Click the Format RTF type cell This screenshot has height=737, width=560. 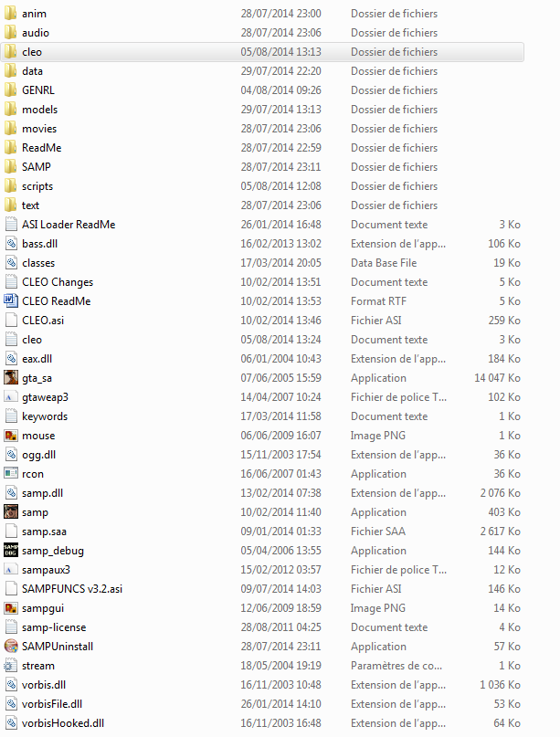[378, 300]
